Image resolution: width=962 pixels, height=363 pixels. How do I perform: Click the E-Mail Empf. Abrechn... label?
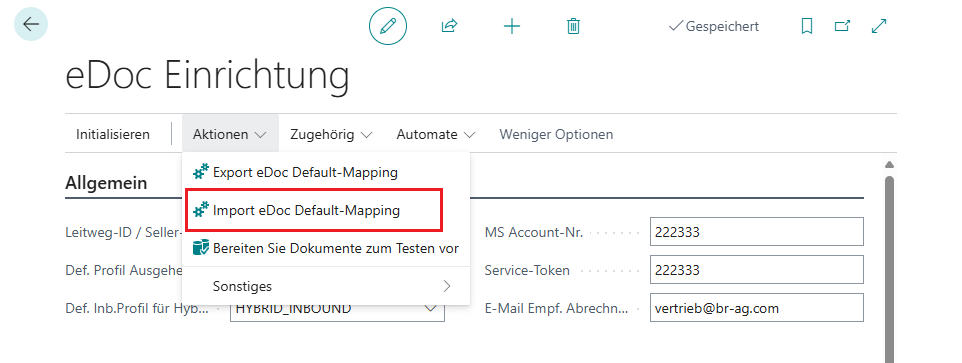tap(556, 308)
